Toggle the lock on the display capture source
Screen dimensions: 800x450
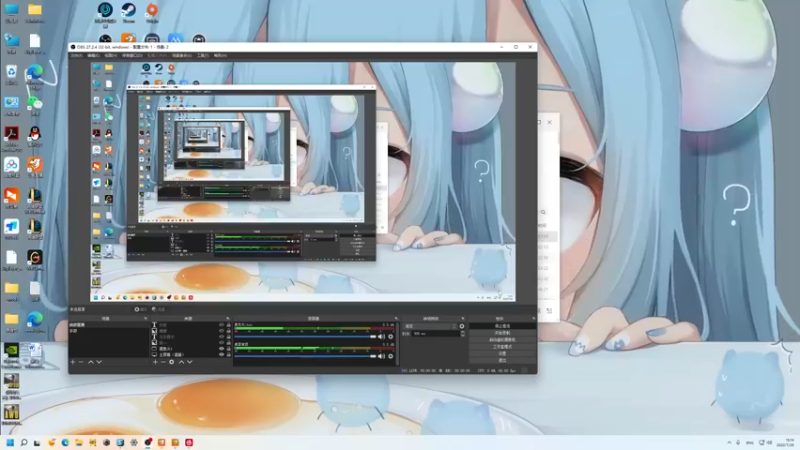pos(228,354)
